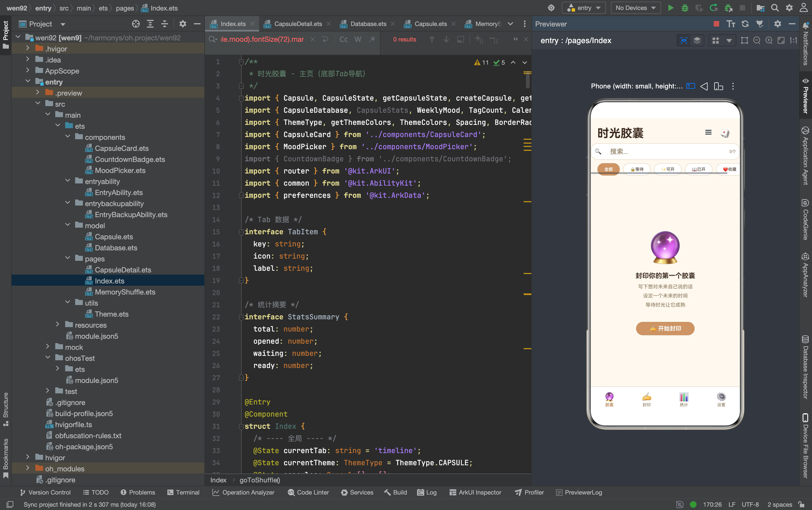Expand the .hvigor folder

(28, 49)
